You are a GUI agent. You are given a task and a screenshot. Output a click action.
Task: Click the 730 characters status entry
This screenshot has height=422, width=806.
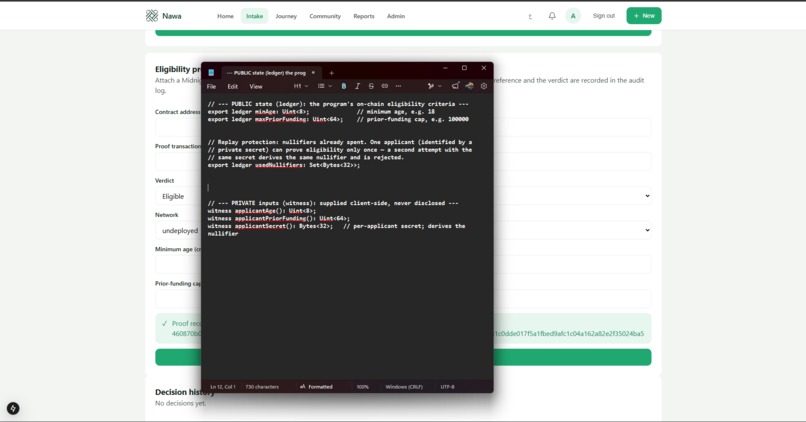[x=262, y=387]
